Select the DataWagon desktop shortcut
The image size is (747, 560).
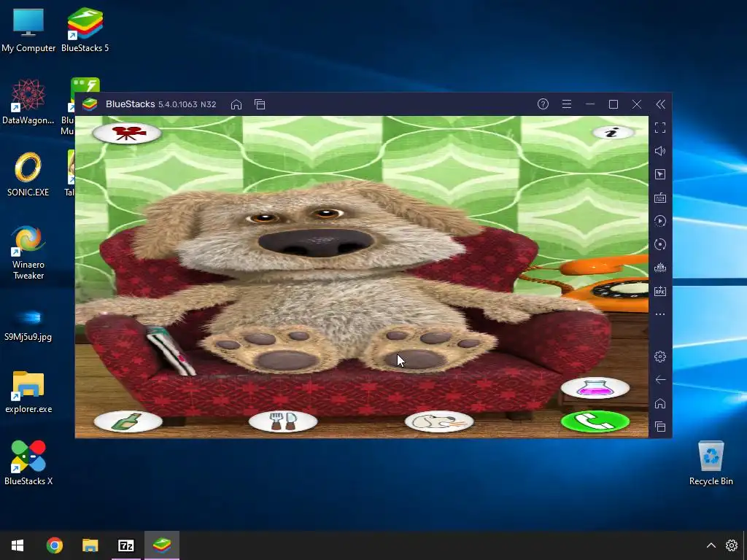point(28,102)
